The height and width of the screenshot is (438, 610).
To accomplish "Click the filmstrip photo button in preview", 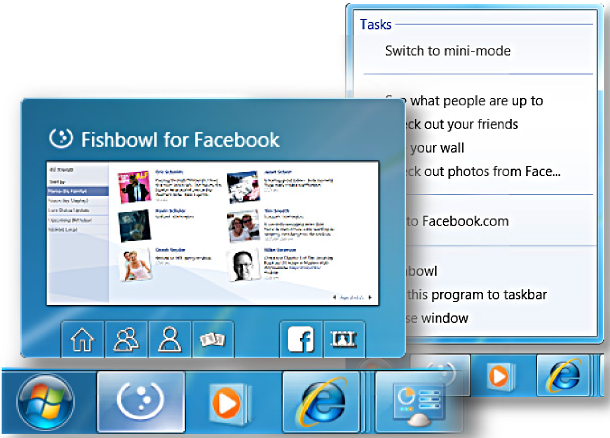I will pos(344,339).
